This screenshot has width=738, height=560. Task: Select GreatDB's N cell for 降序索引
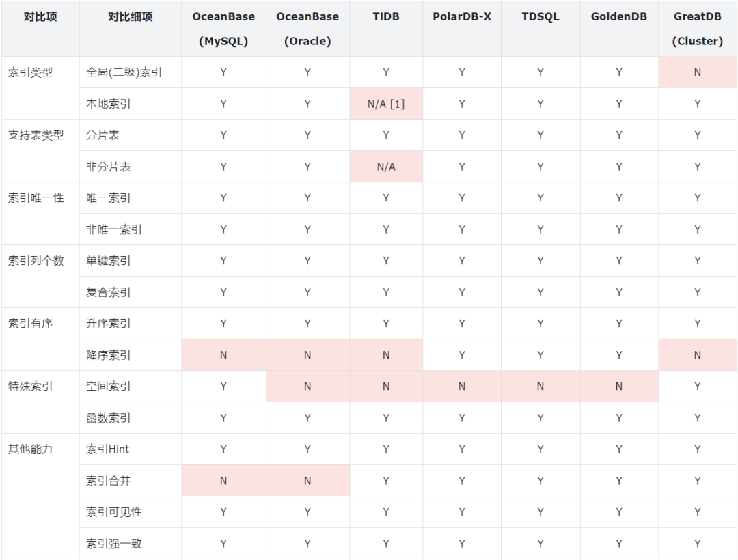(x=698, y=355)
